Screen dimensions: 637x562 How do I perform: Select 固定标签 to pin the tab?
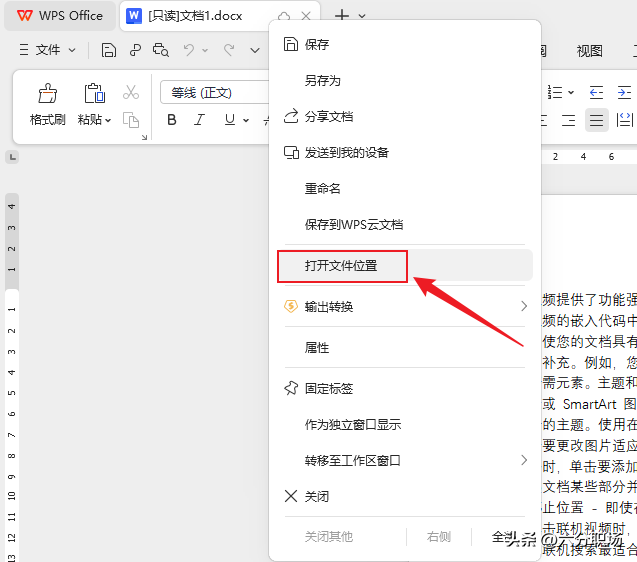point(405,388)
